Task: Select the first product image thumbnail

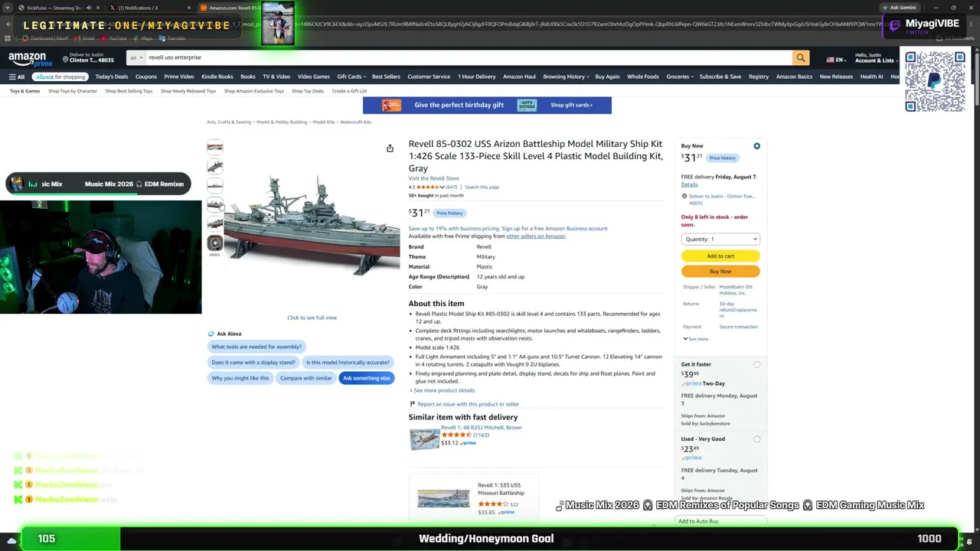Action: (215, 147)
